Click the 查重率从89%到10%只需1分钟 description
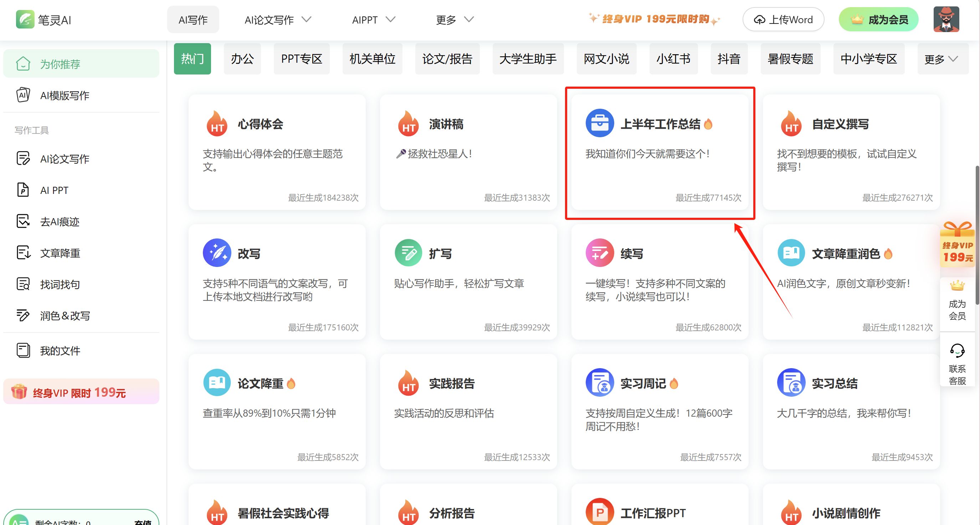This screenshot has width=980, height=525. coord(269,413)
